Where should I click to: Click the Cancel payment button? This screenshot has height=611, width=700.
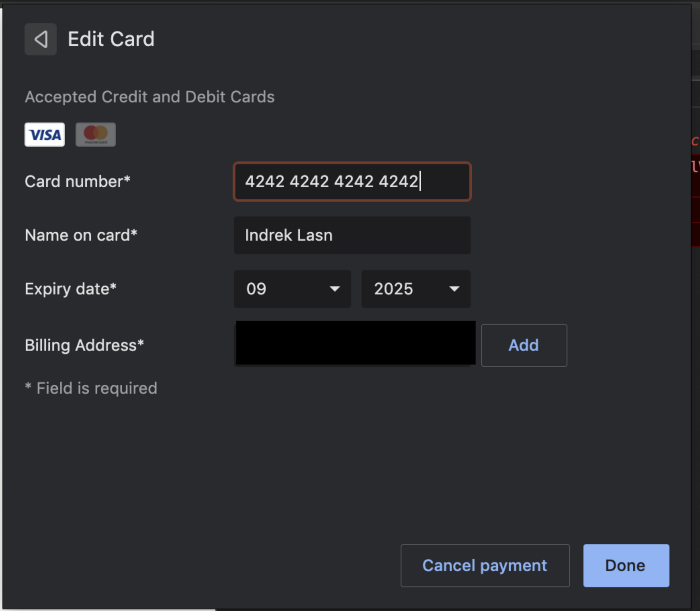tap(485, 565)
